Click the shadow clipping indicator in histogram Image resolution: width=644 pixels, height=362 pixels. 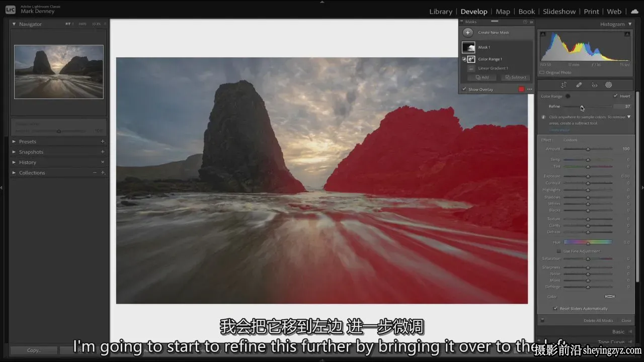coord(543,34)
